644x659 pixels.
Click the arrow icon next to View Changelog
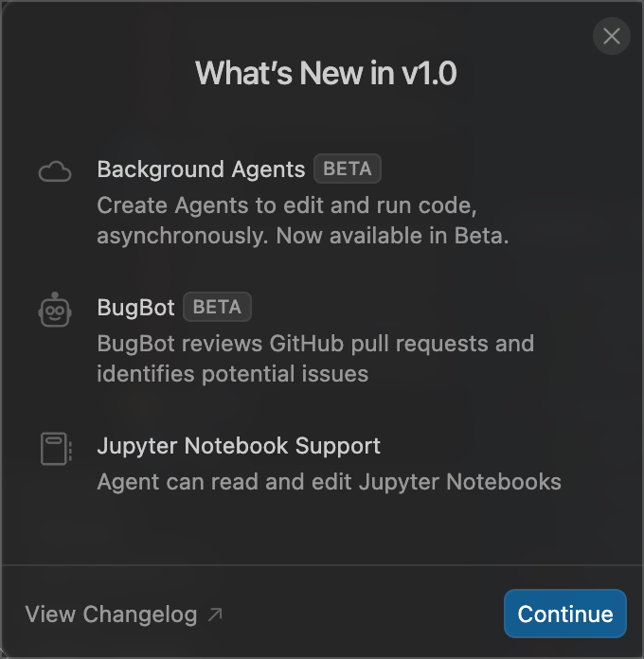pyautogui.click(x=215, y=614)
